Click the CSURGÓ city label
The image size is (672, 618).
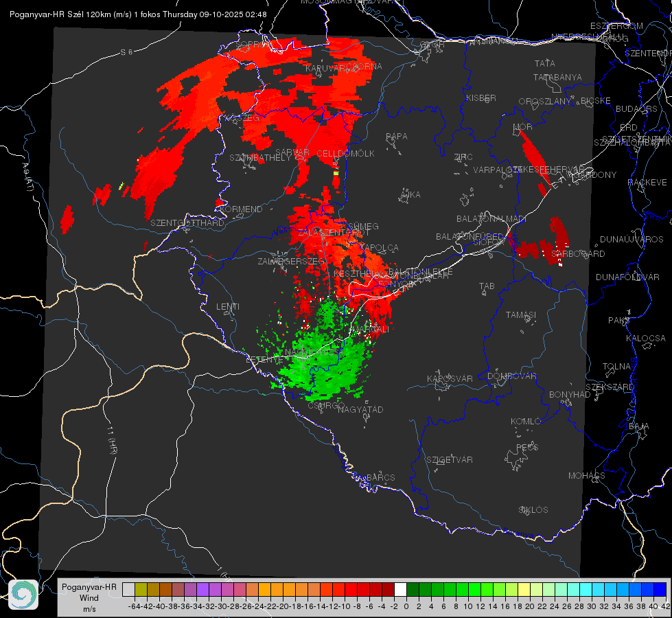326,406
